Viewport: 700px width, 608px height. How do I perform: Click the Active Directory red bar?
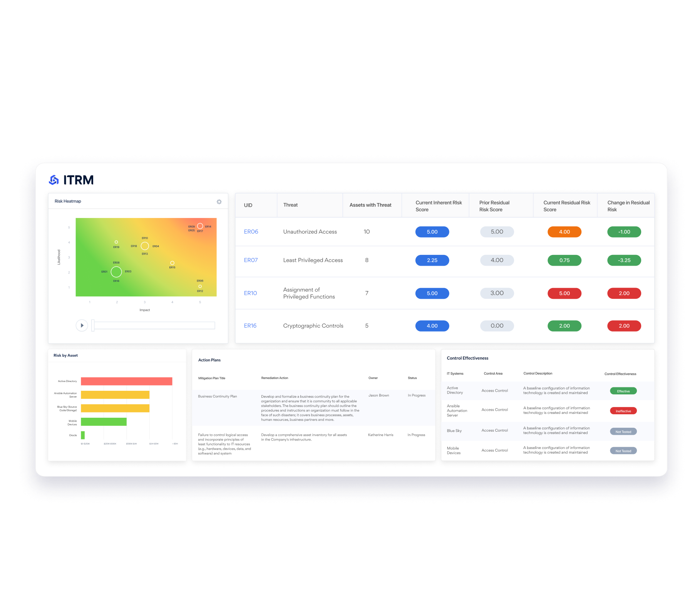126,381
